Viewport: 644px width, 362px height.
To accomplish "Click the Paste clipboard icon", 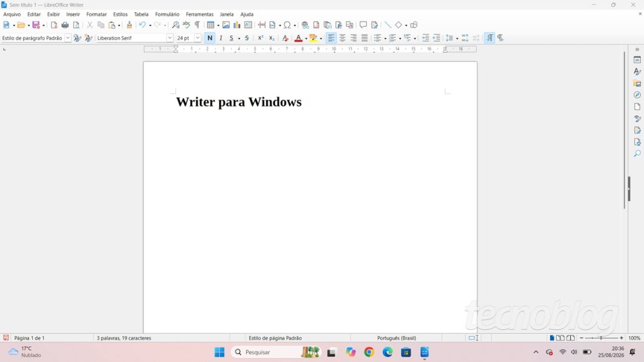I will [x=112, y=25].
